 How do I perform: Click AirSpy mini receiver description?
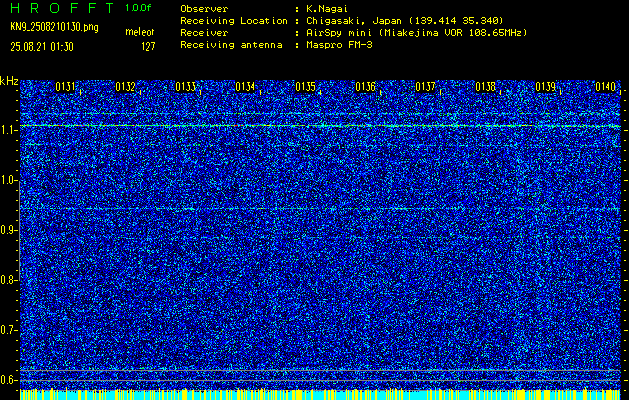pyautogui.click(x=416, y=33)
